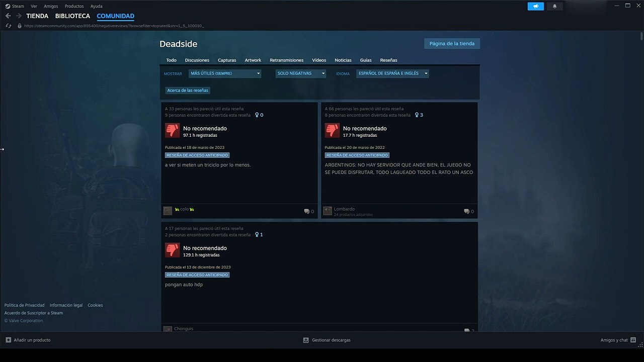The height and width of the screenshot is (362, 644).
Task: Open Chonguis profile name link
Action: (x=184, y=329)
